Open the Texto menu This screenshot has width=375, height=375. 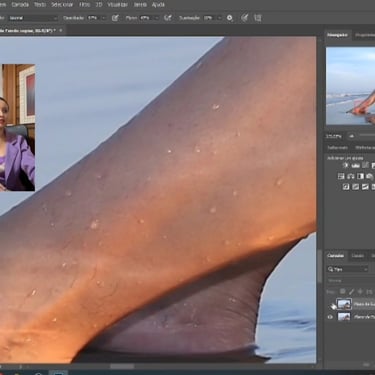tap(40, 5)
